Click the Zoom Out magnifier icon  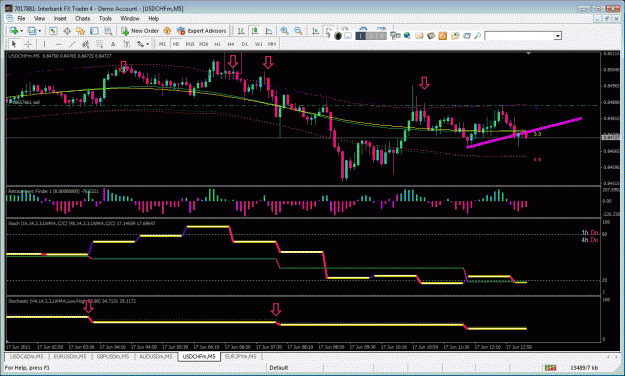[x=298, y=31]
